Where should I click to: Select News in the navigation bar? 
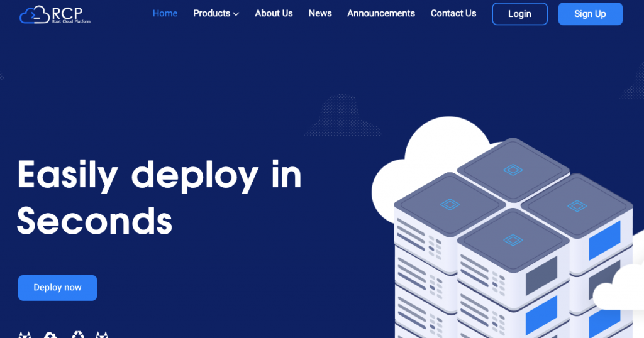(320, 14)
